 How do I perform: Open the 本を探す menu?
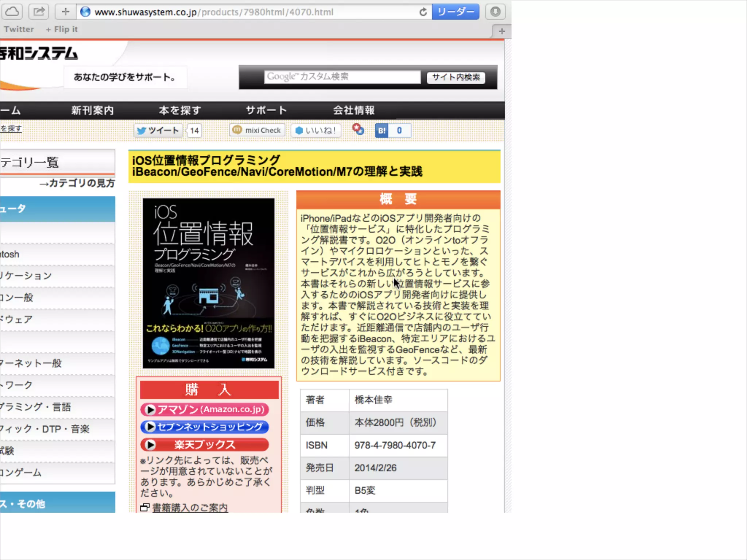pos(180,110)
